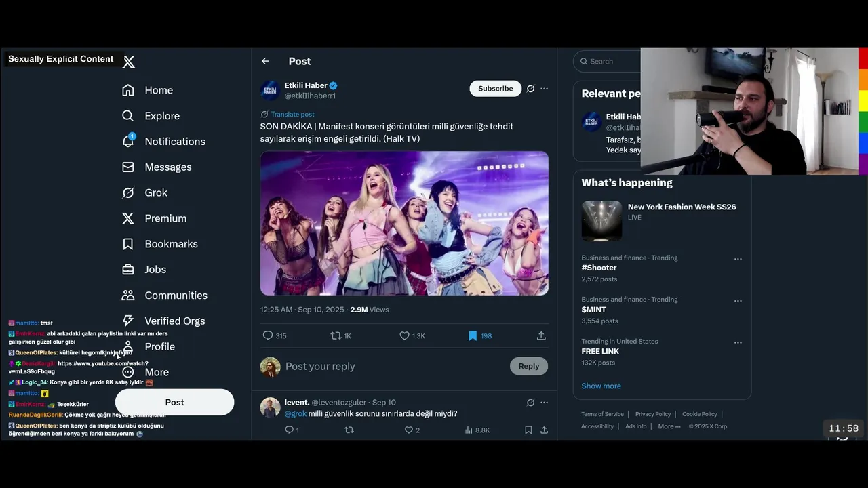The height and width of the screenshot is (488, 868).
Task: Open the Privacy Policy link
Action: (653, 414)
